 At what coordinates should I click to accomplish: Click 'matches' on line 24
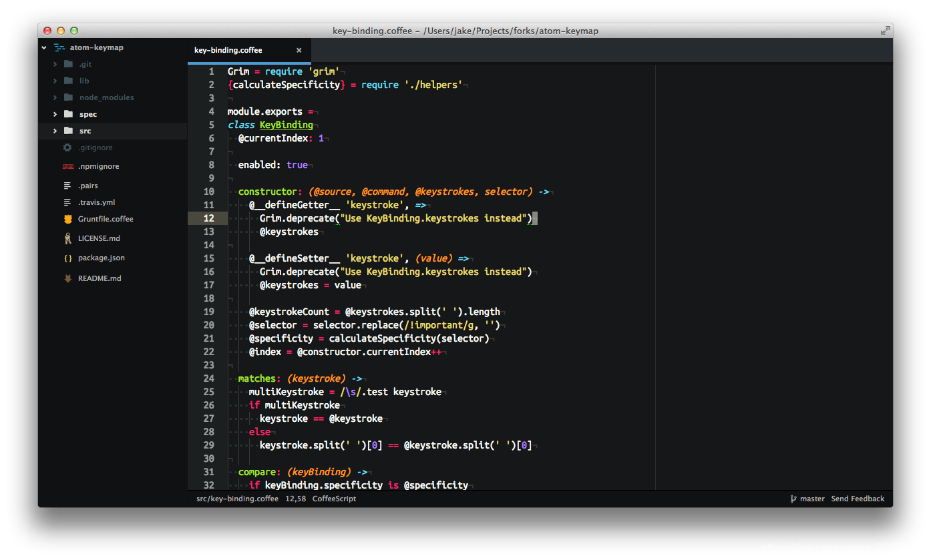click(x=257, y=378)
